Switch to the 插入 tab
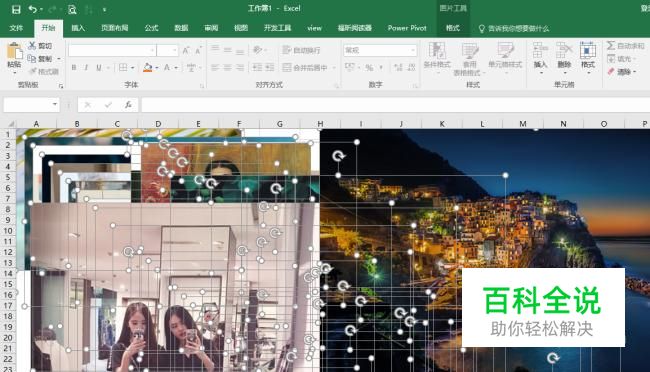This screenshot has width=650, height=372. click(x=78, y=28)
